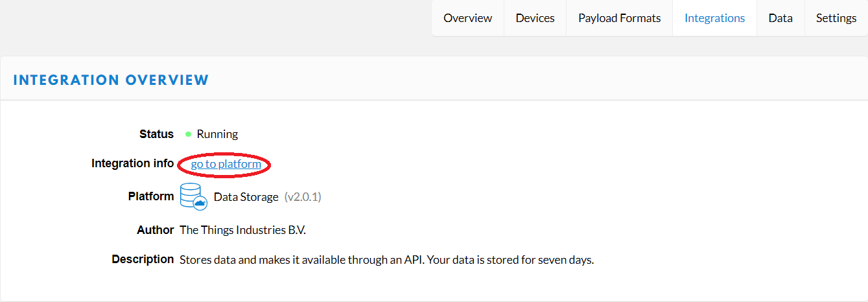Open the Settings tab
Viewport: 868px width, 302px height.
pyautogui.click(x=836, y=18)
